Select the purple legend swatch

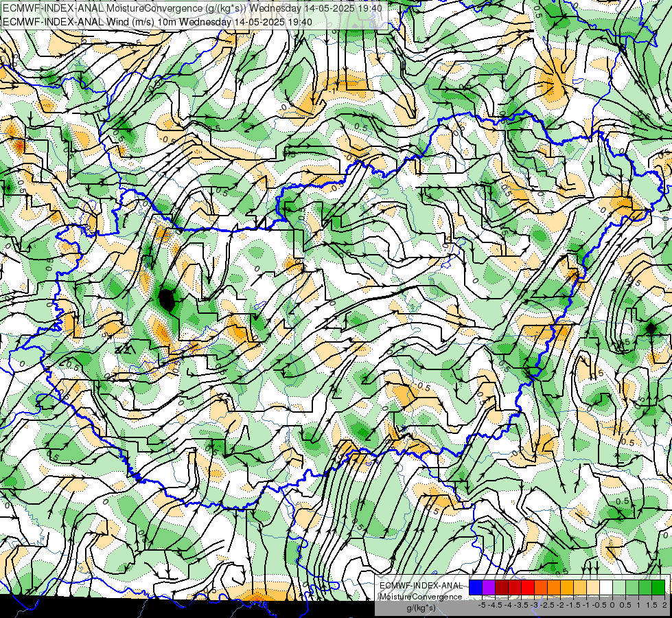(489, 587)
